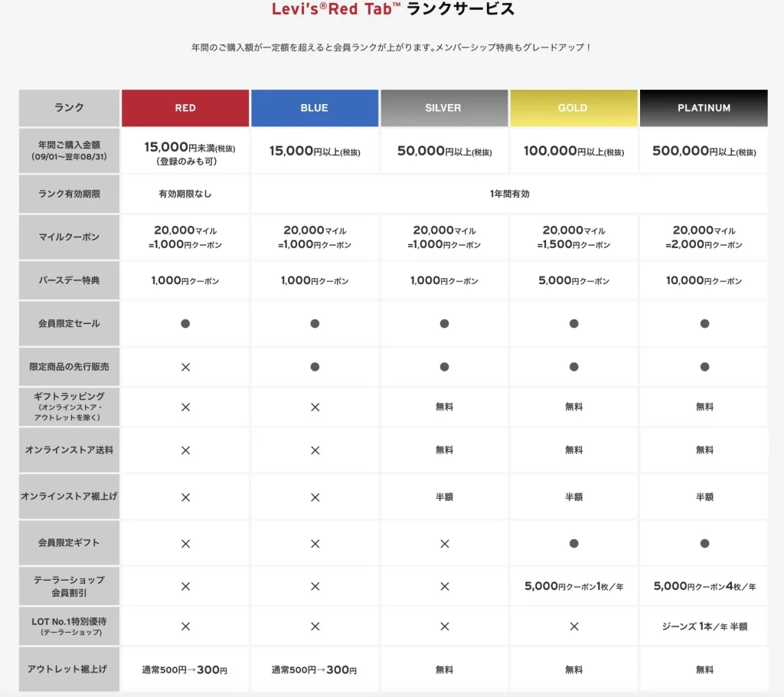Click the X for RED オンラインストア送料
This screenshot has width=784, height=697.
tap(185, 450)
